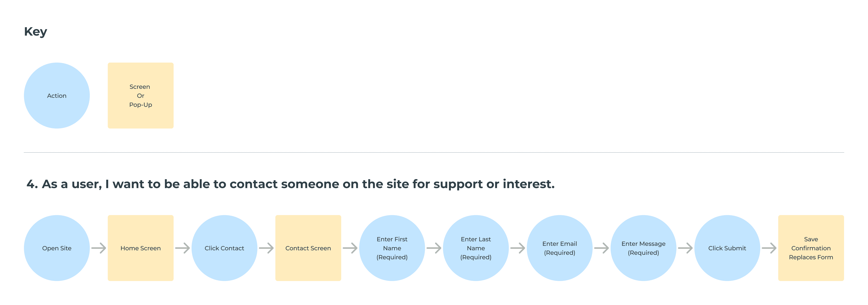Image resolution: width=868 pixels, height=305 pixels.
Task: Click arrow from Contact Screen to Enter First Name
Action: click(350, 248)
